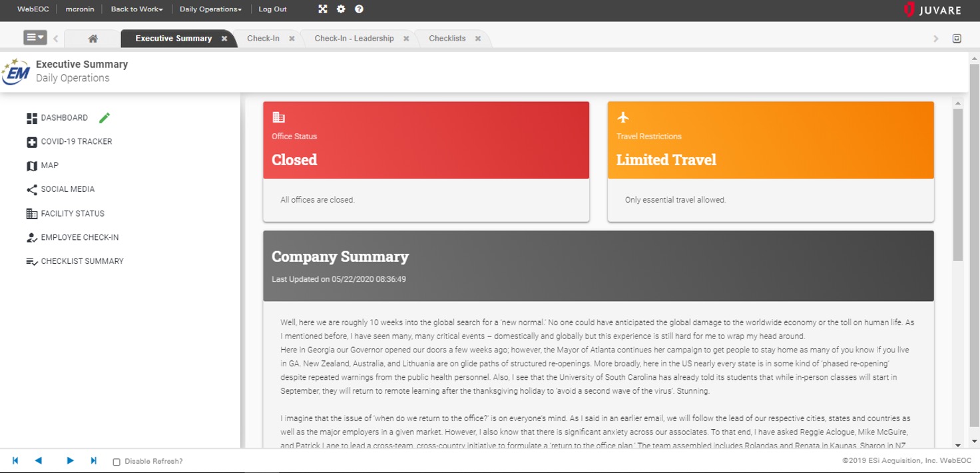Close the Check-In - Leadership tab
This screenshot has height=473, width=980.
click(406, 39)
